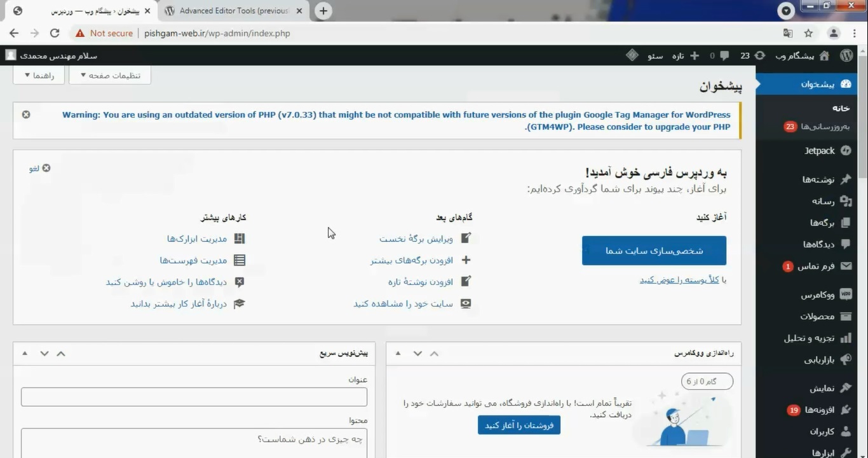Click the translate page icon
The image size is (868, 458).
tap(788, 33)
